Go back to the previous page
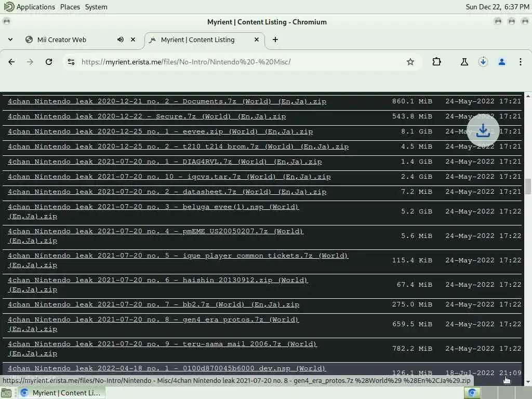532x399 pixels. [x=11, y=62]
